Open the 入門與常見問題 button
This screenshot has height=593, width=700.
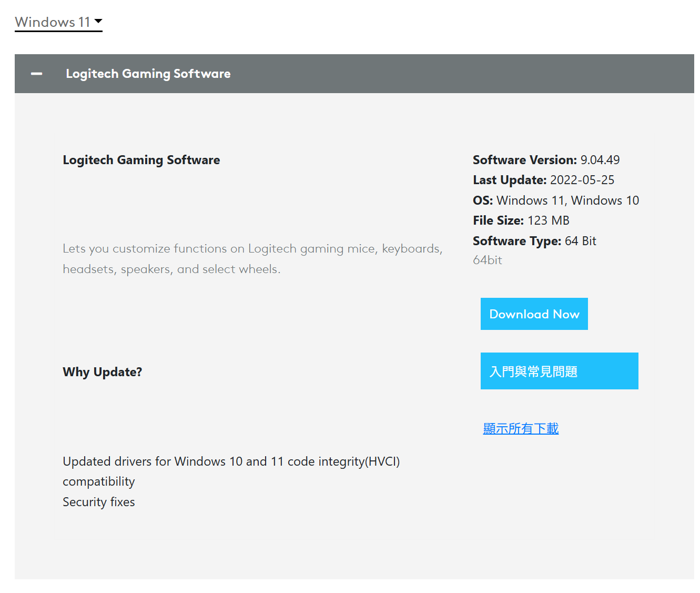pyautogui.click(x=559, y=371)
